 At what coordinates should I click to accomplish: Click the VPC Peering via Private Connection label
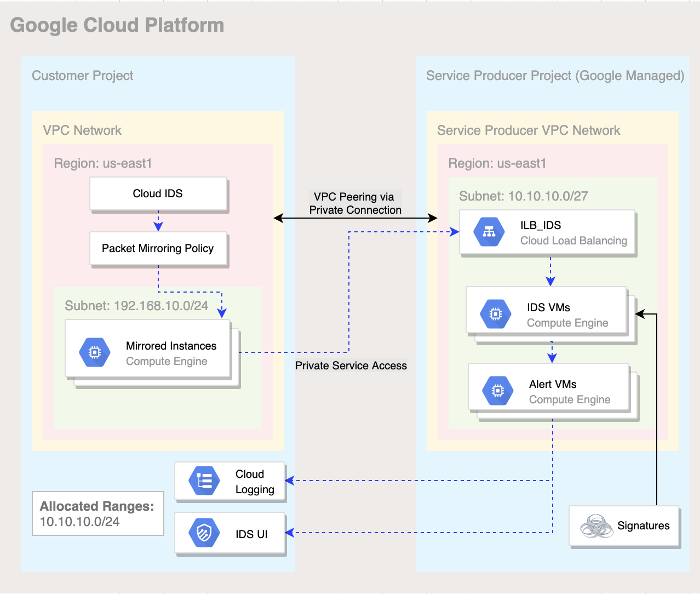[355, 203]
